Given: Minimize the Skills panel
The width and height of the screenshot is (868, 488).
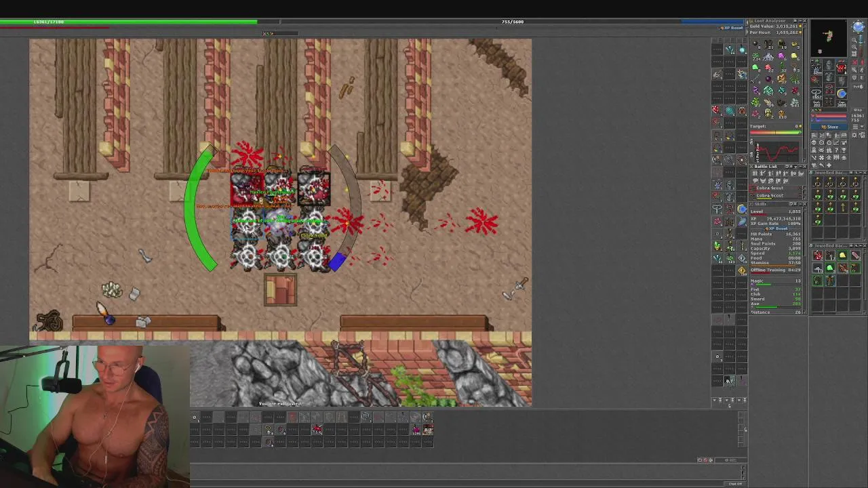Looking at the screenshot, I should click(x=800, y=204).
